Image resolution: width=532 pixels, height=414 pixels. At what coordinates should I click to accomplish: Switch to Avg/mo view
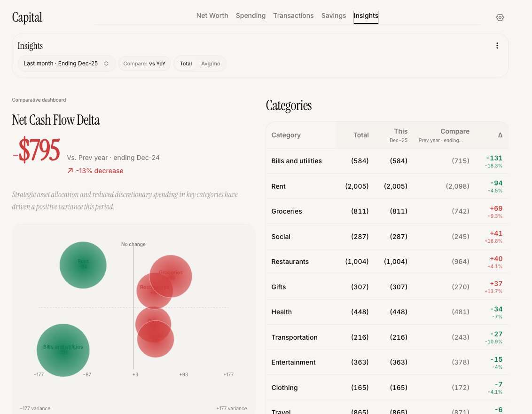[211, 64]
